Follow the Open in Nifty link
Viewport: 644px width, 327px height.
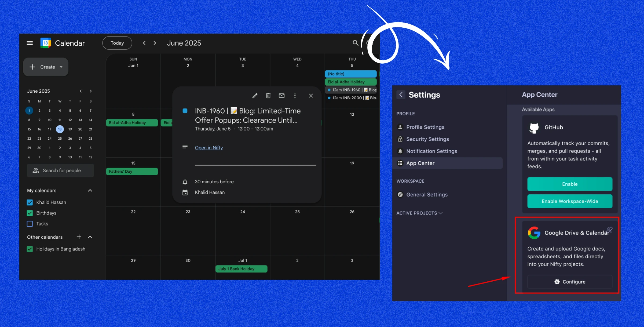click(x=209, y=148)
